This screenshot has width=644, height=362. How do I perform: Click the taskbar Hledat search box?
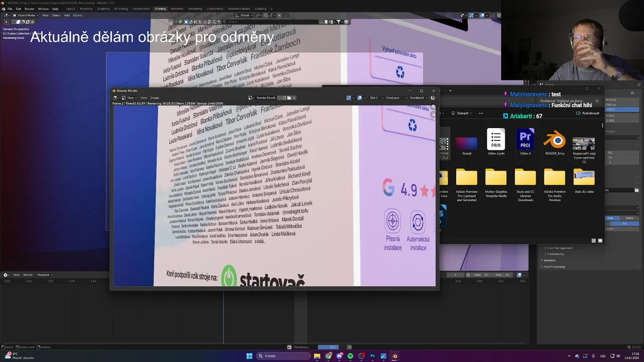tap(283, 356)
